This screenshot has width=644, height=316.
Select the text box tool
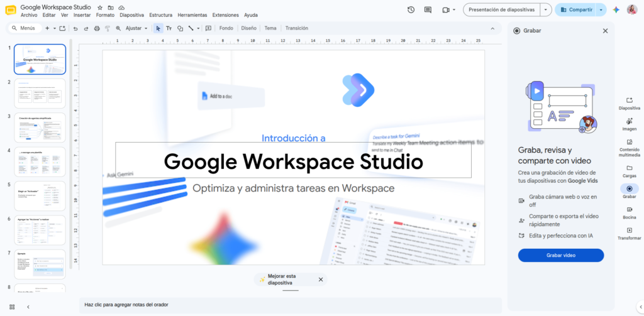coord(169,28)
